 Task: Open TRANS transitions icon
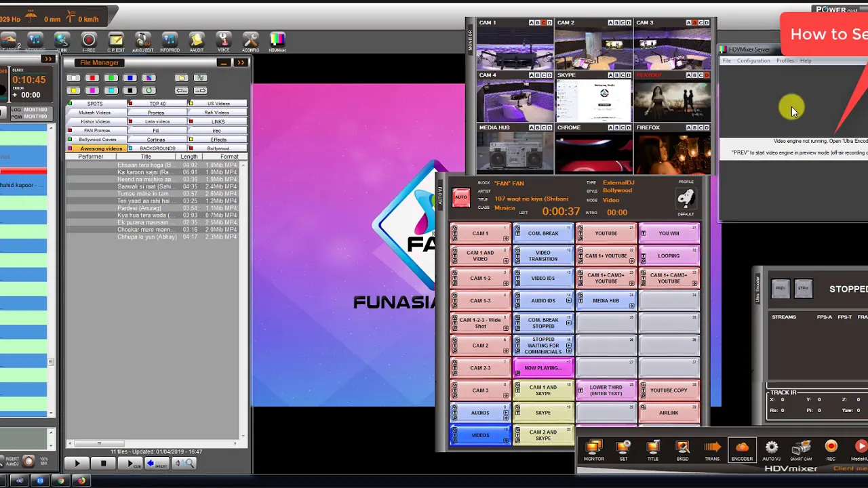[x=712, y=450]
